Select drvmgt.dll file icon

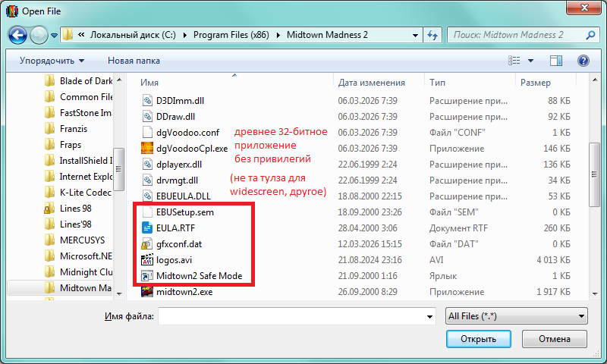click(x=147, y=180)
